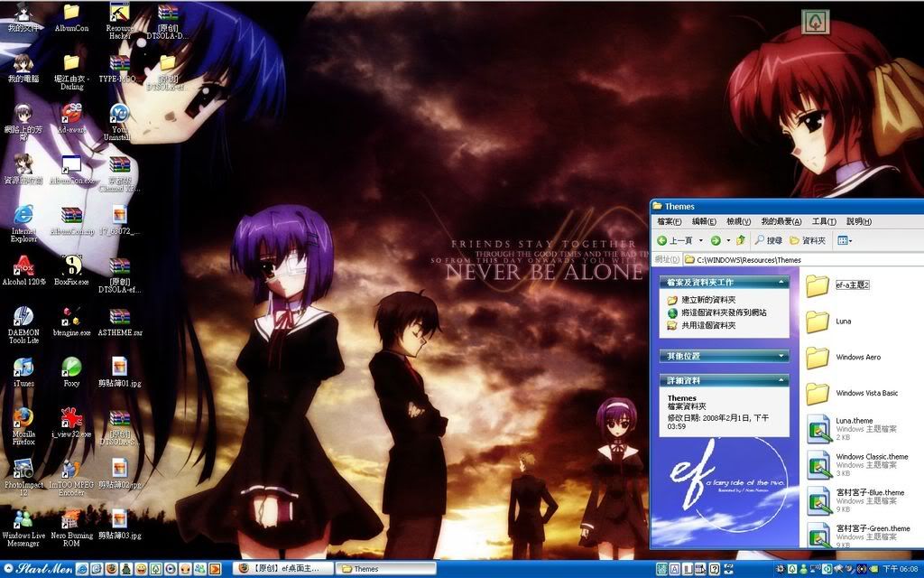Select the PhotoImpact 12 desktop icon
The height and width of the screenshot is (578, 924).
coord(23,477)
